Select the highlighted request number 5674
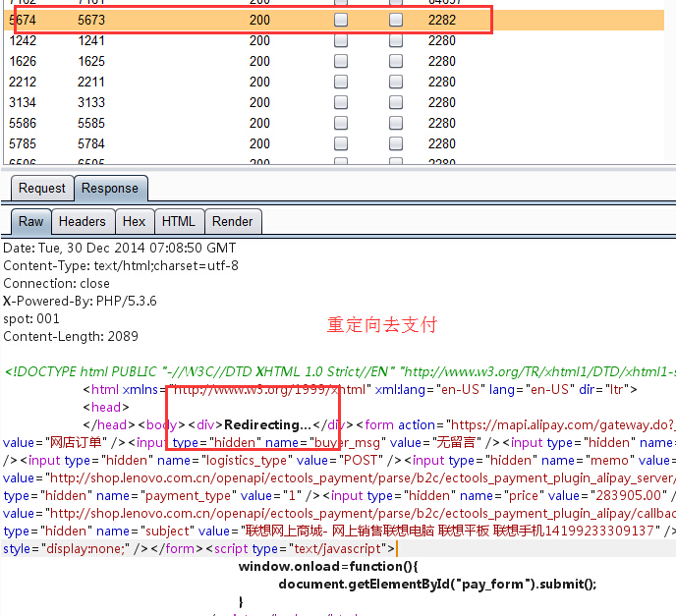The width and height of the screenshot is (676, 616). click(x=23, y=20)
